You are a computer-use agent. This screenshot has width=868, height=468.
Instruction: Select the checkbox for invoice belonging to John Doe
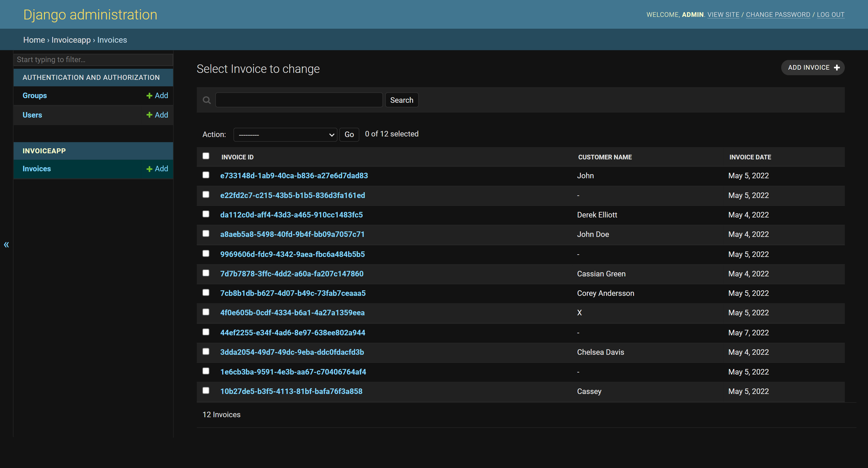point(206,233)
